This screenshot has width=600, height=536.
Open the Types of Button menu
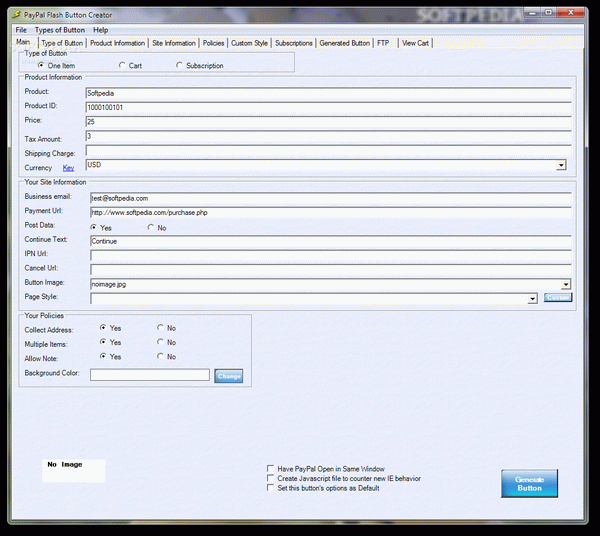[60, 30]
